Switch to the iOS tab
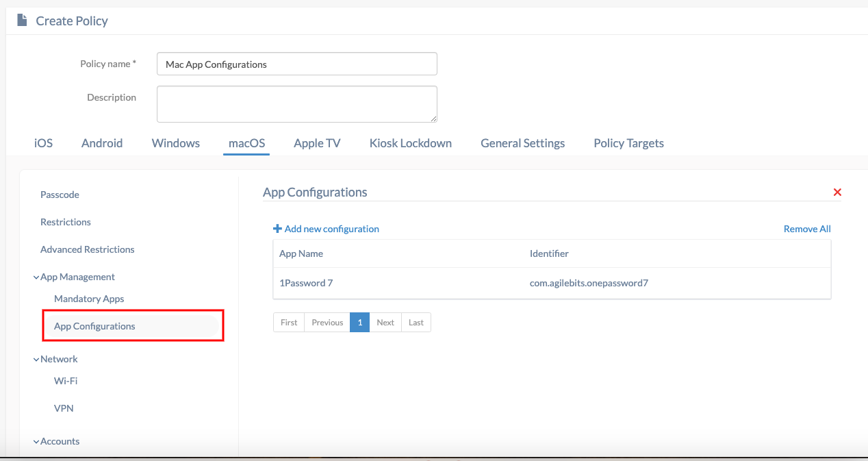The height and width of the screenshot is (461, 868). point(43,143)
